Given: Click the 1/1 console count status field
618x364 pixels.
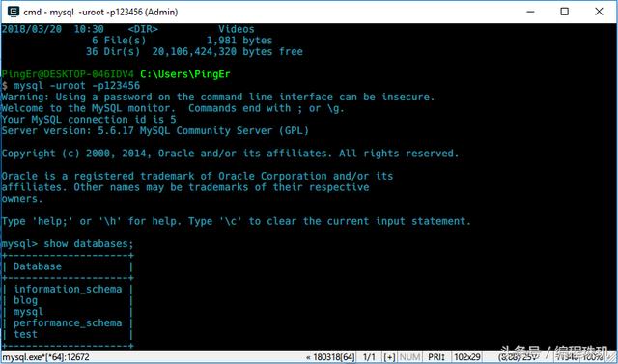Looking at the screenshot, I should (369, 357).
